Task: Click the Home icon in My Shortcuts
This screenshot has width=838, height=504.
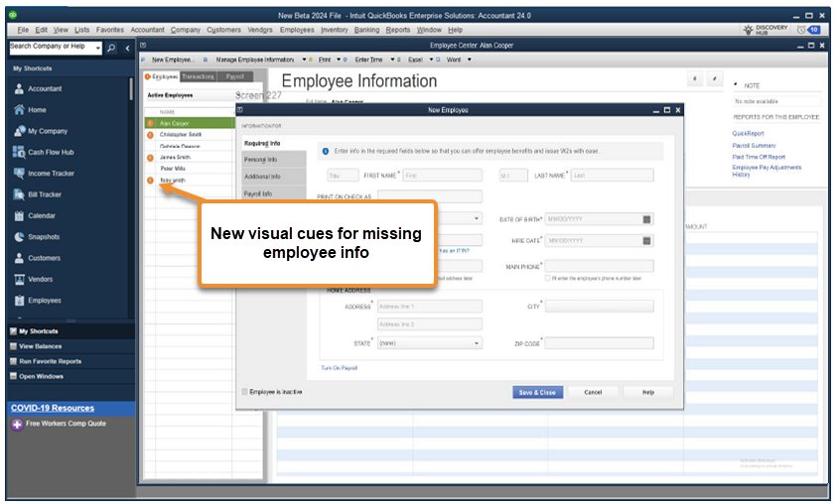Action: (x=19, y=110)
